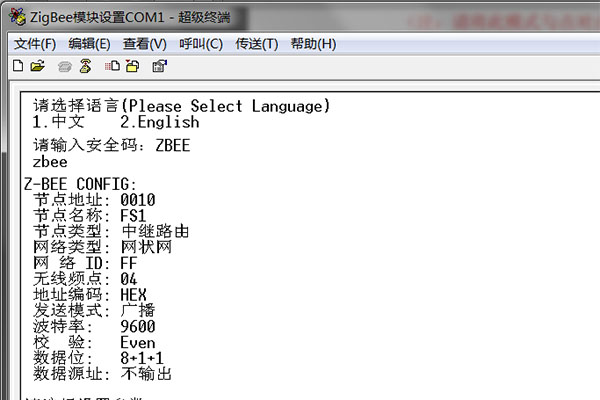Click the grayed-out Call phone icon
Viewport: 600px width, 400px height.
[65, 66]
